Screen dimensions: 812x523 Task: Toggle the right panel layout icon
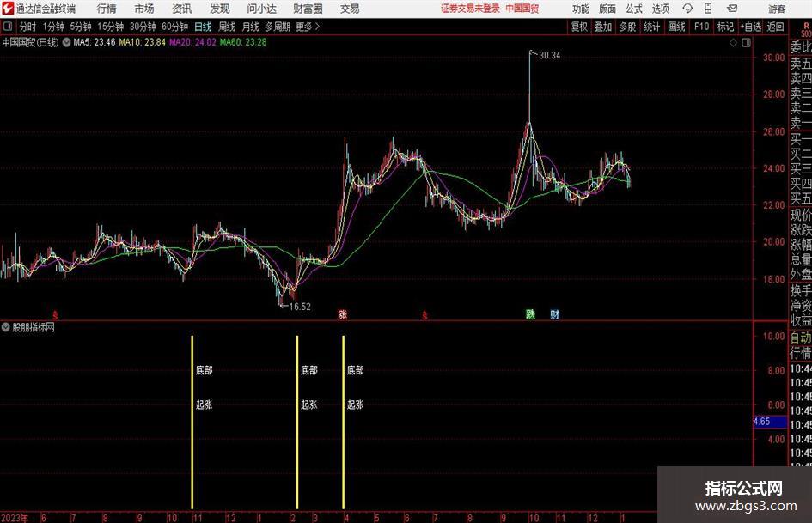746,42
